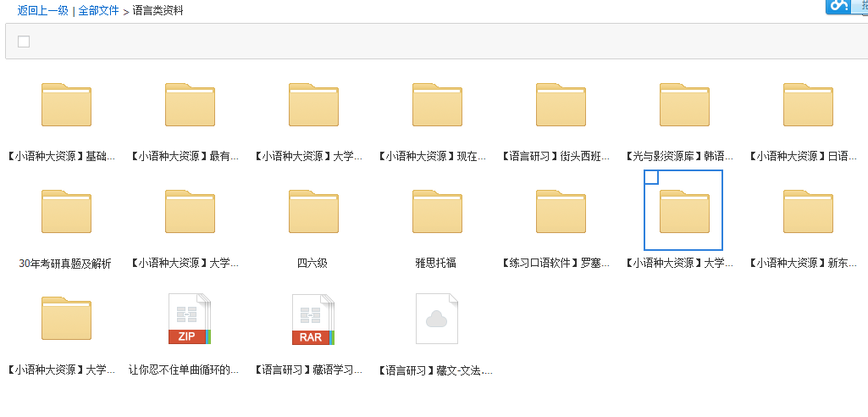Go back via 返回上一级 link
This screenshot has height=417, width=868.
point(42,10)
